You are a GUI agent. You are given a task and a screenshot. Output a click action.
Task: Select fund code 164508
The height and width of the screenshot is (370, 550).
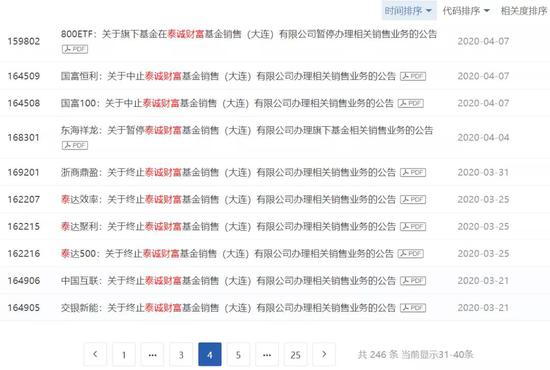(x=24, y=103)
